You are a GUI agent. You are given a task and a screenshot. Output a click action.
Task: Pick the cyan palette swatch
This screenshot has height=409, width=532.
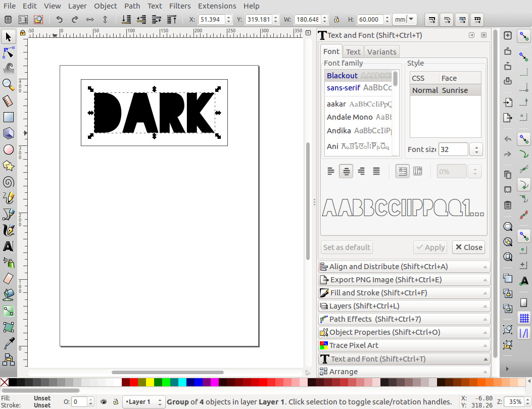pyautogui.click(x=182, y=383)
